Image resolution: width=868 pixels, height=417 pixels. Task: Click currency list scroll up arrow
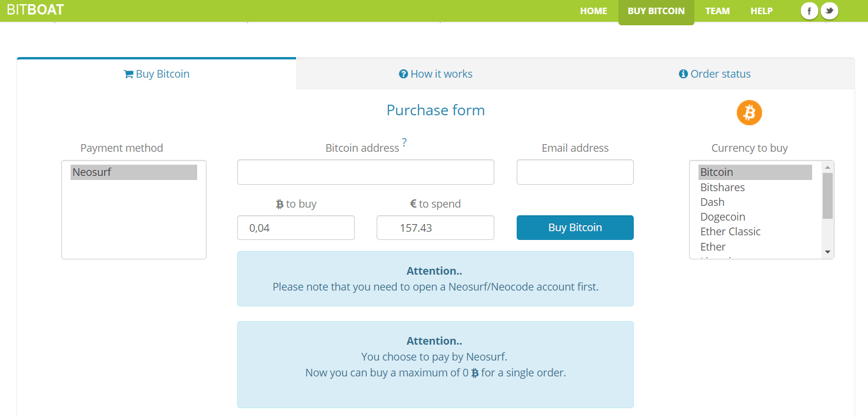pos(827,167)
